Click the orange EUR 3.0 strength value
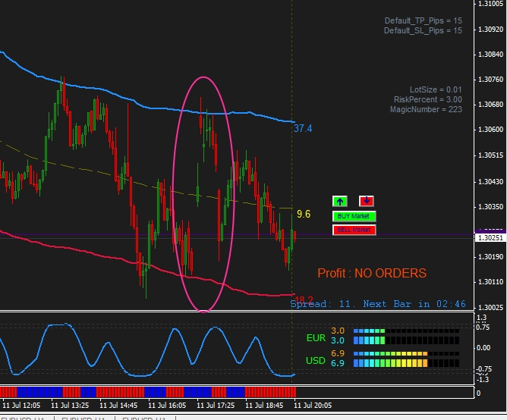Viewport: 507px width, 420px height. (x=338, y=331)
